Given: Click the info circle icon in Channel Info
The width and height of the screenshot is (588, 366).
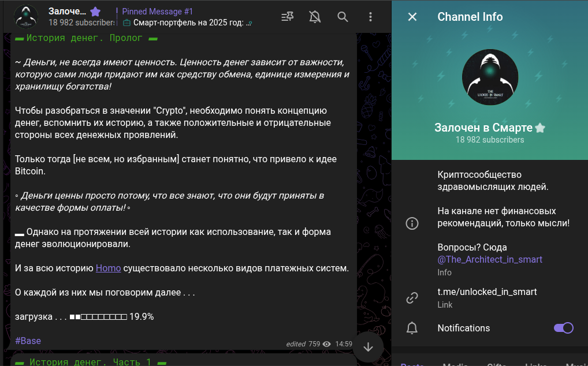Looking at the screenshot, I should coord(412,223).
